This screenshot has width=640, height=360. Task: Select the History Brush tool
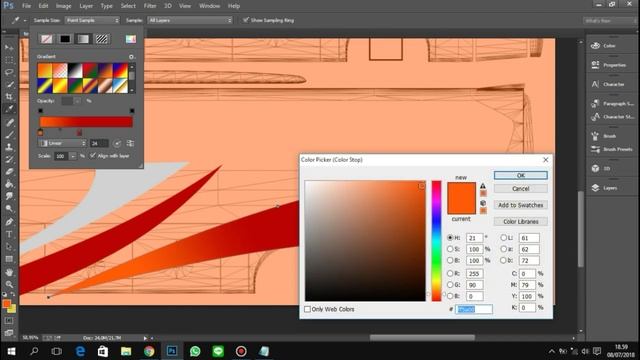(x=9, y=159)
